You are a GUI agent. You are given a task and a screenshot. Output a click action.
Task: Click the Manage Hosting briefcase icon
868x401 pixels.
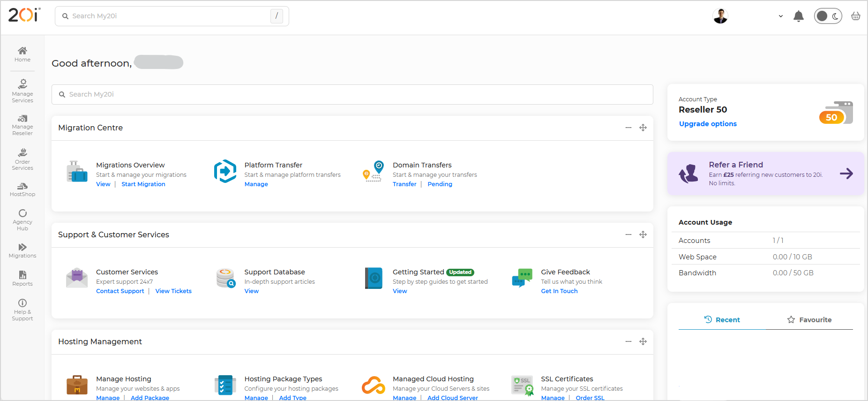pyautogui.click(x=77, y=385)
